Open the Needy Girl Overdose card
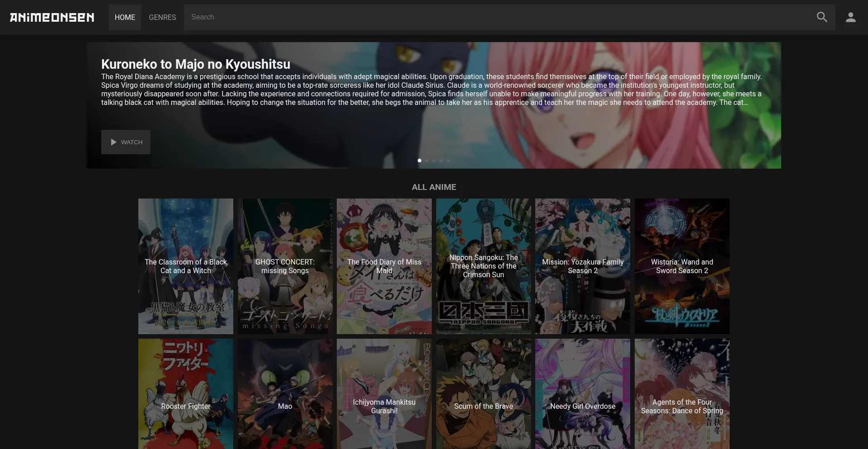This screenshot has width=868, height=449. 583,394
